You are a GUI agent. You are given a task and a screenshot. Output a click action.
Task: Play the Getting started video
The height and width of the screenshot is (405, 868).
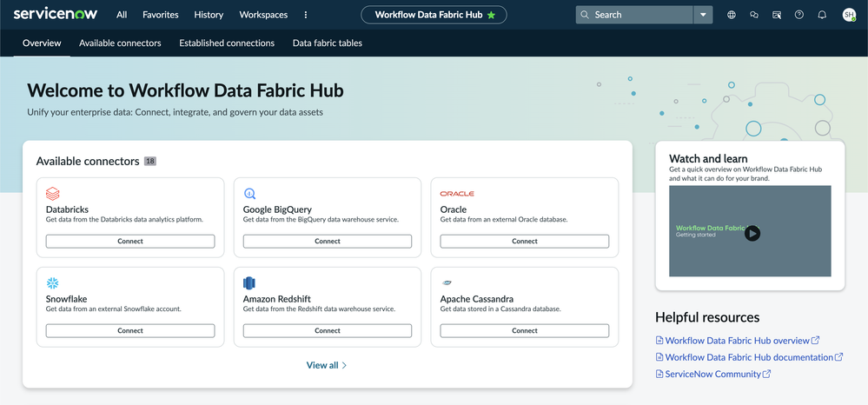(x=752, y=233)
